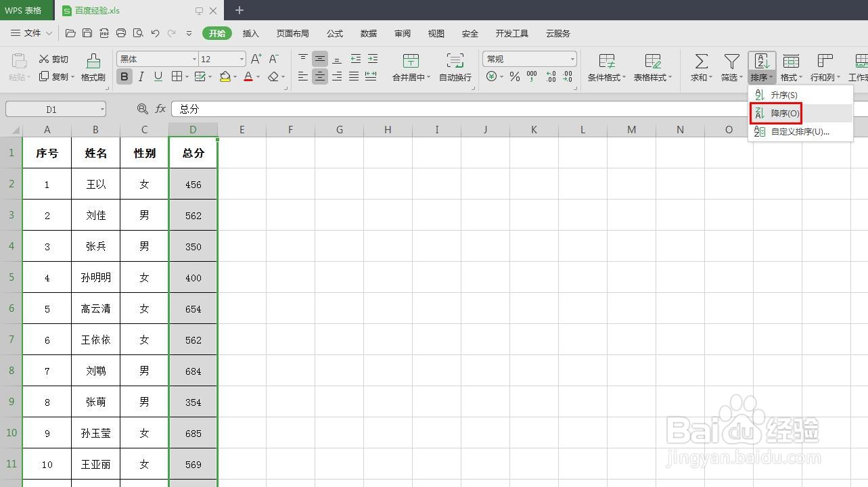Open customize quick access toolbar arrow
Viewport: 868px width, 487px height.
coord(189,33)
